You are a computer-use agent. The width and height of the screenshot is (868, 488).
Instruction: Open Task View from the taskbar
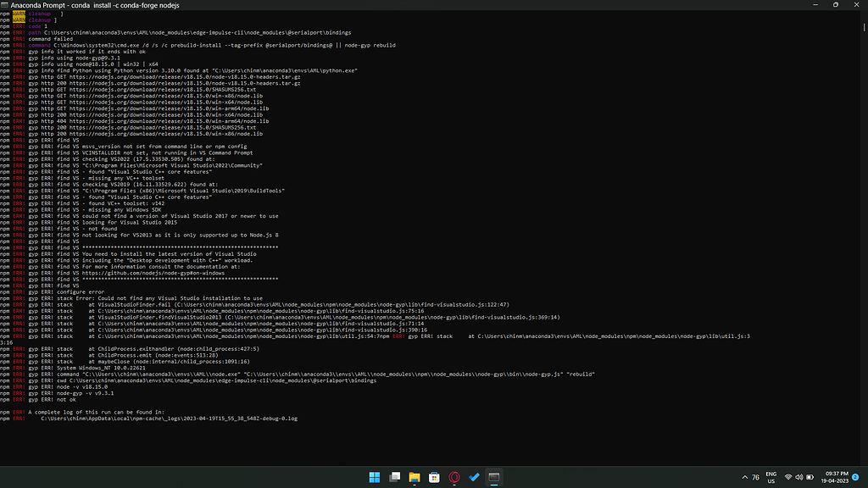pos(392,477)
